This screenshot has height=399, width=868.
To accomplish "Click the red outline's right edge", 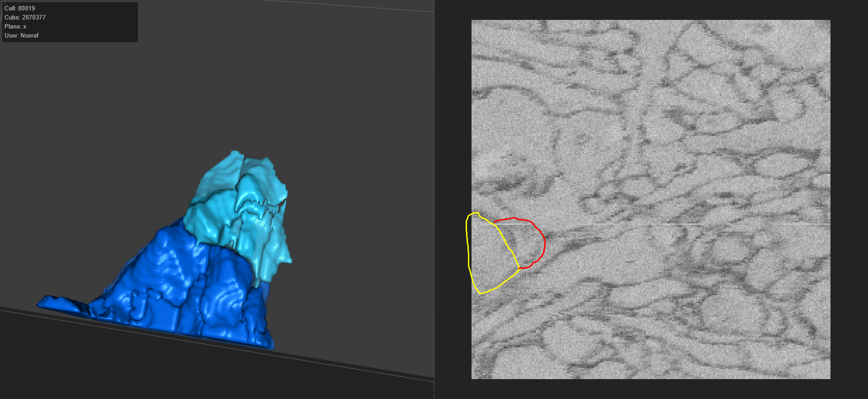I will (545, 244).
